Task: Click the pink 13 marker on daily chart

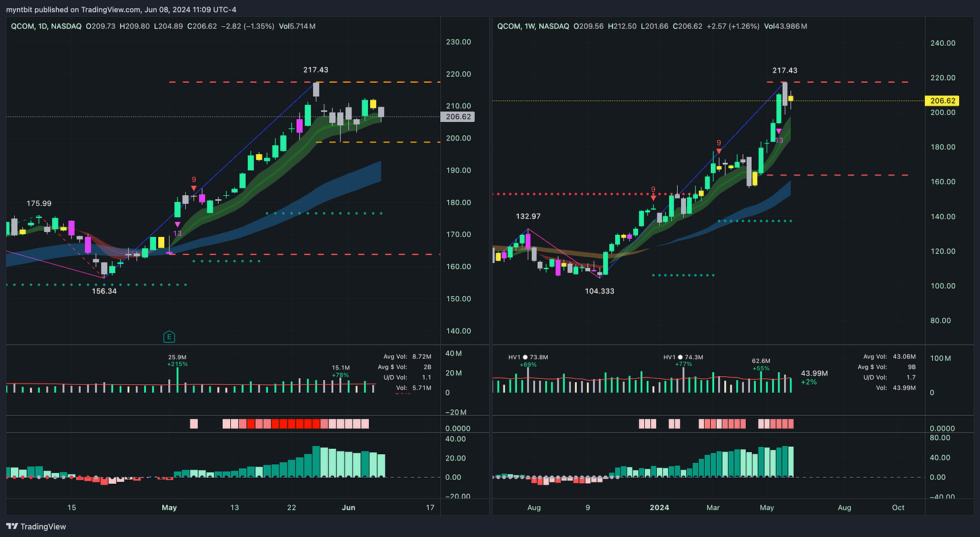Action: click(177, 233)
